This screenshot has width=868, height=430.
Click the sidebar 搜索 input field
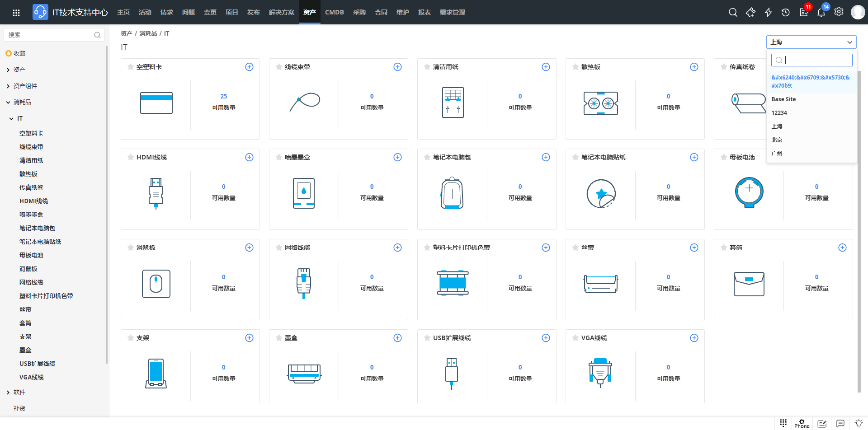(x=54, y=35)
